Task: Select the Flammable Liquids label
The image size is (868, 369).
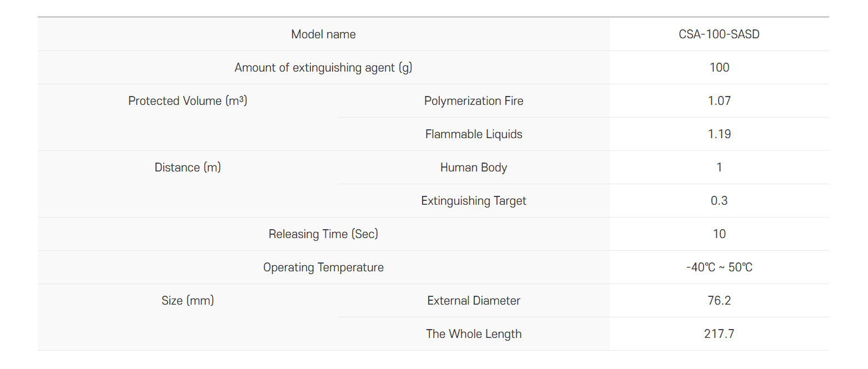Action: point(473,134)
